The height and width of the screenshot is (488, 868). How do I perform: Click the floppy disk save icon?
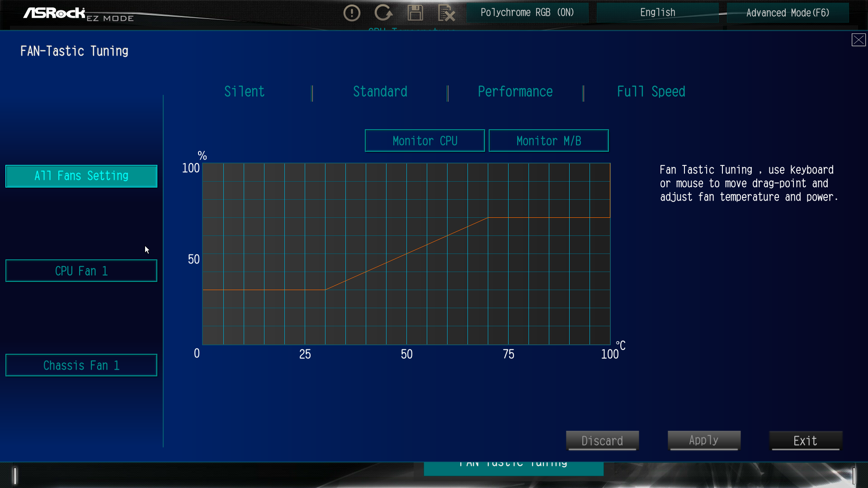415,13
